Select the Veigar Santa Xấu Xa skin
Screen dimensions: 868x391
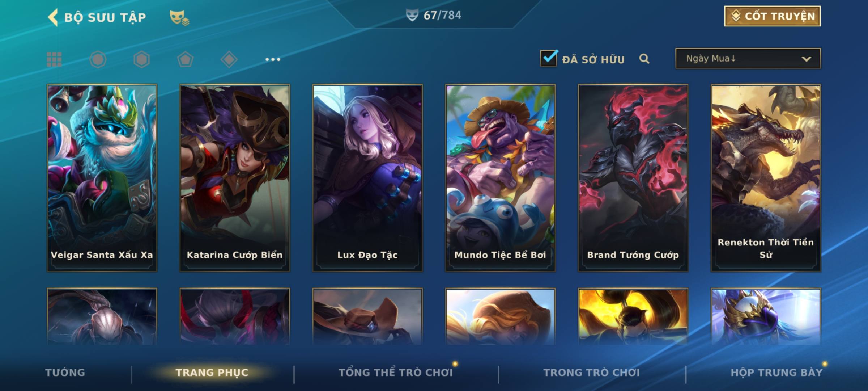(x=102, y=178)
